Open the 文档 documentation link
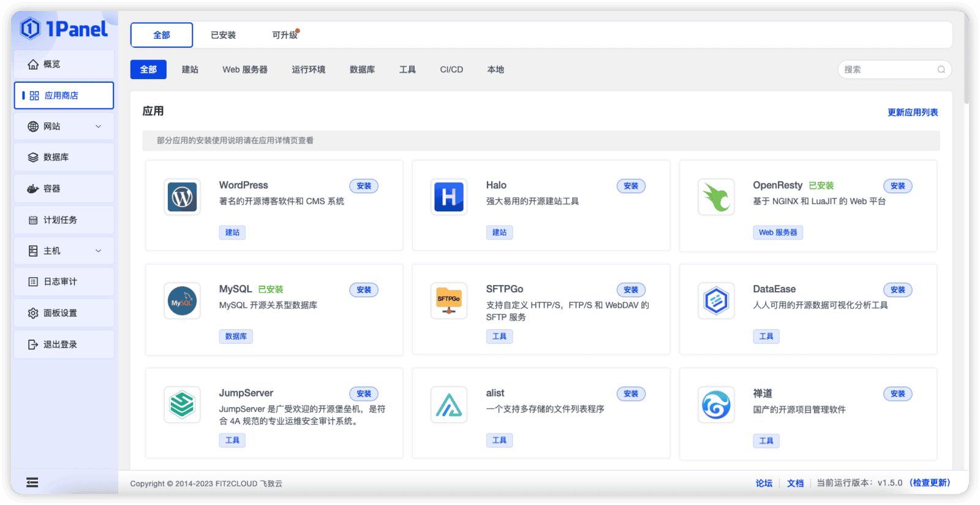This screenshot has height=505, width=980. coord(795,483)
